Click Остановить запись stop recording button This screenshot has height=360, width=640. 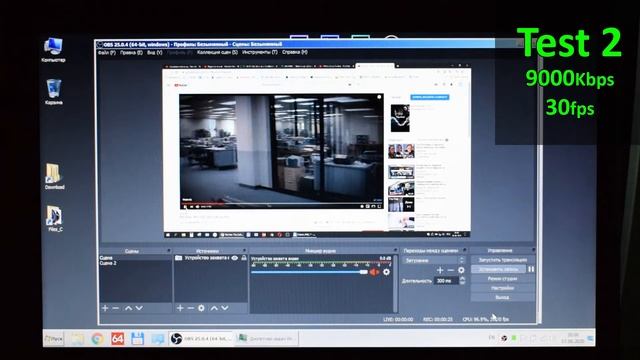pyautogui.click(x=498, y=269)
